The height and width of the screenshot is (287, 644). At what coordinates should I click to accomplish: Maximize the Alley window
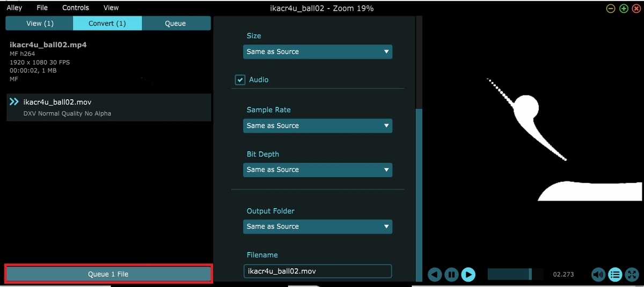pyautogui.click(x=624, y=8)
